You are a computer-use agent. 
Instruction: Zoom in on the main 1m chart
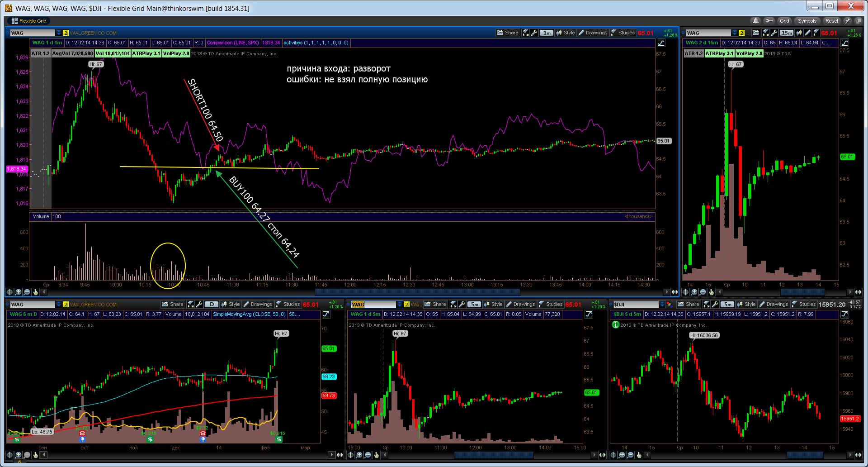pyautogui.click(x=18, y=292)
